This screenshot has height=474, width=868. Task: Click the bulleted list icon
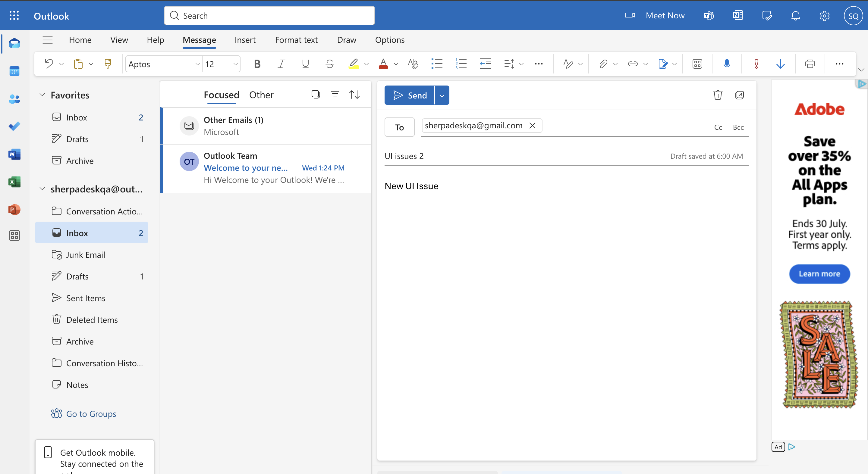tap(437, 64)
